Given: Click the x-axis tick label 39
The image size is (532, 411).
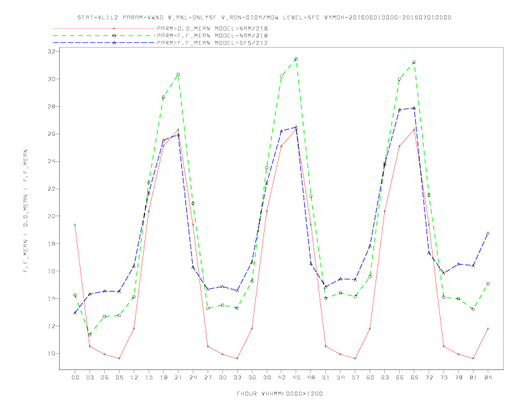Looking at the screenshot, I should pos(267,377).
